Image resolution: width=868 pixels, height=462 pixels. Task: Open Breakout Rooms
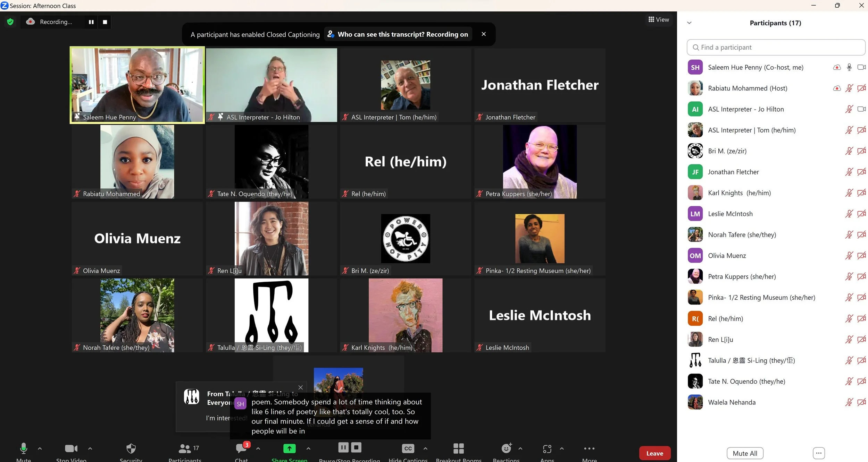458,448
